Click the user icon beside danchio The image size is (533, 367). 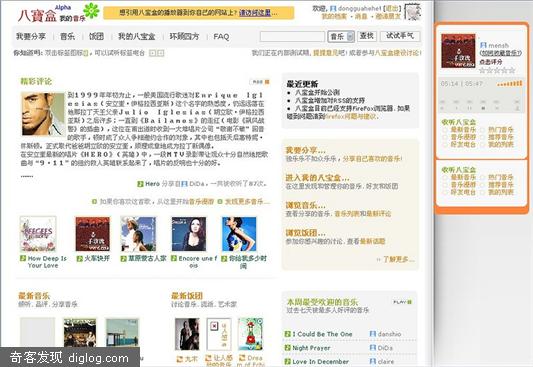(x=373, y=334)
